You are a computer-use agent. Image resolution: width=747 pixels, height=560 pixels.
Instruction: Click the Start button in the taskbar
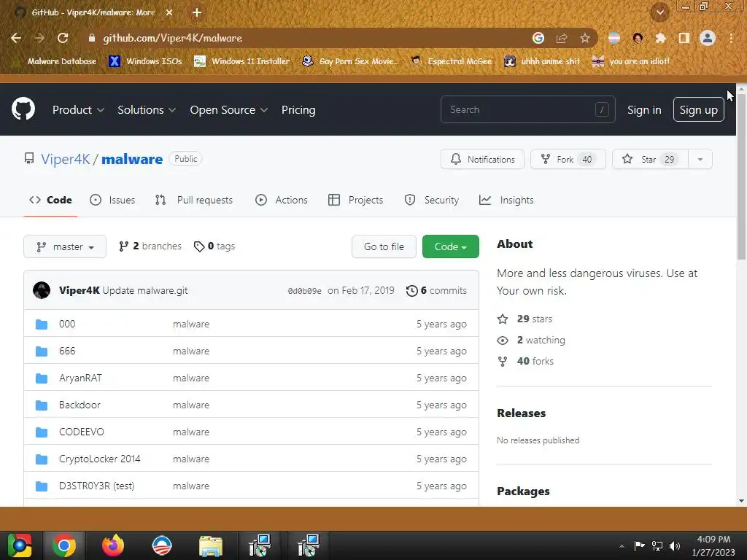[19, 545]
